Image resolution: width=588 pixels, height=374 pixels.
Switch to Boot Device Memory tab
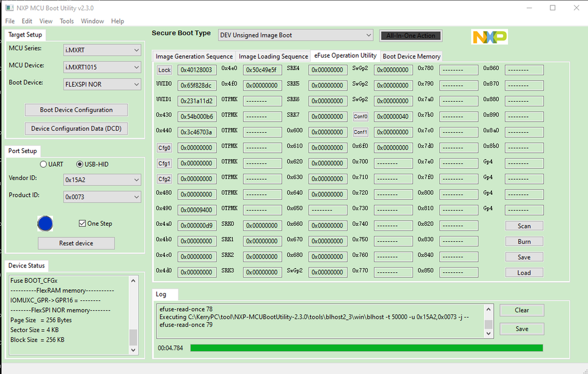pyautogui.click(x=411, y=56)
